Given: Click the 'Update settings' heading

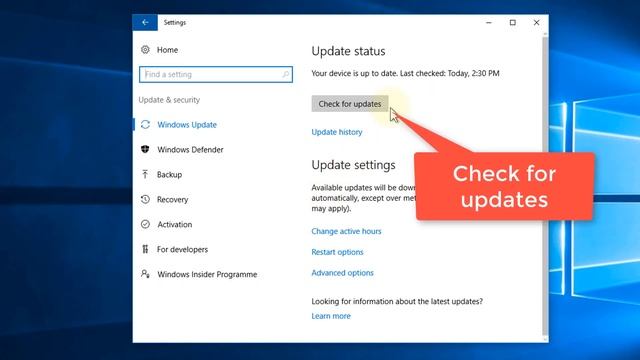Looking at the screenshot, I should click(x=353, y=165).
